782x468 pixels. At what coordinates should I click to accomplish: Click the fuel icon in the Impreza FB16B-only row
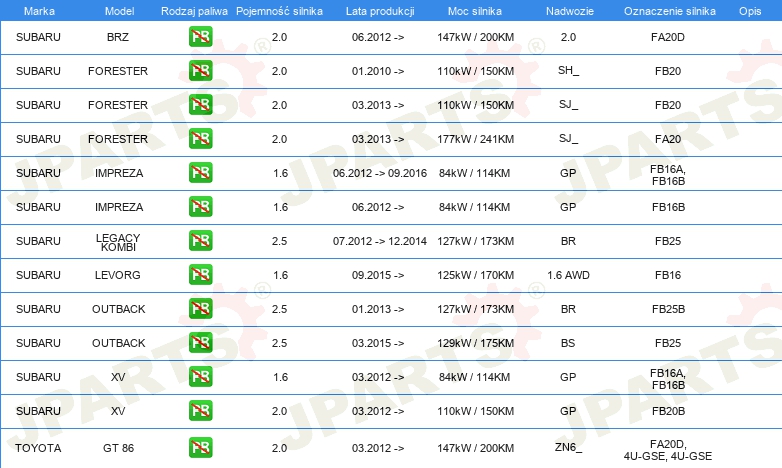pos(200,206)
